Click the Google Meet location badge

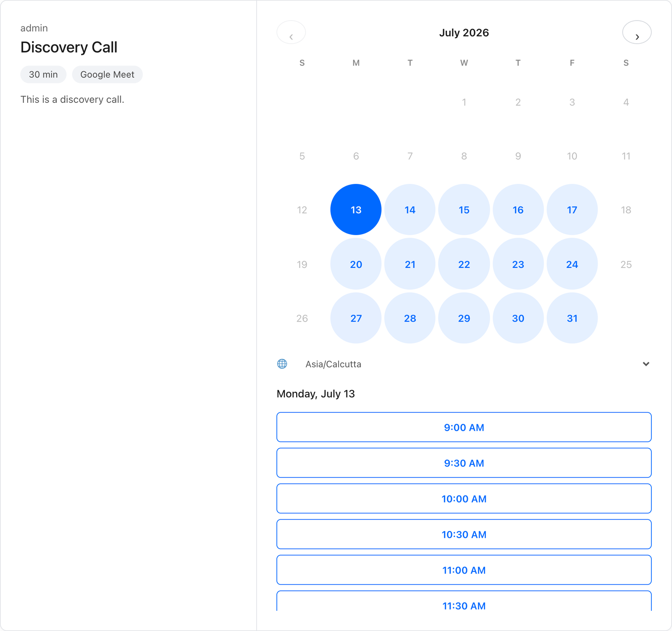107,74
